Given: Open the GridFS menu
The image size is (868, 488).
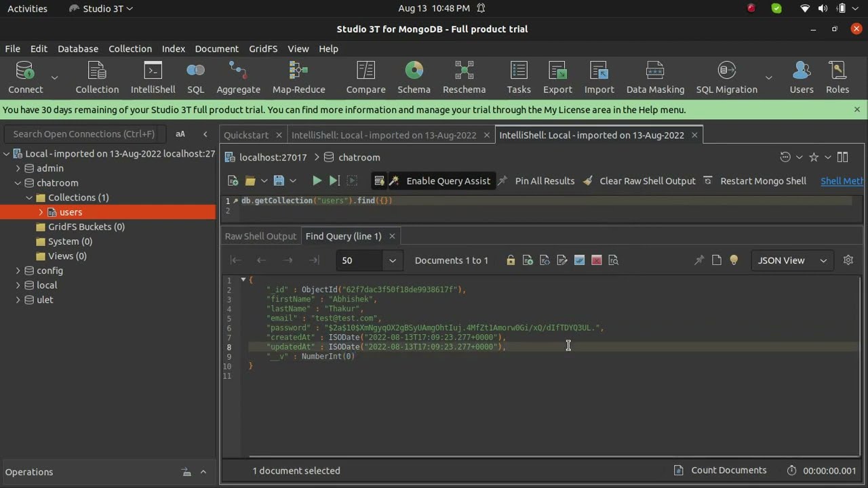Looking at the screenshot, I should coord(263,49).
